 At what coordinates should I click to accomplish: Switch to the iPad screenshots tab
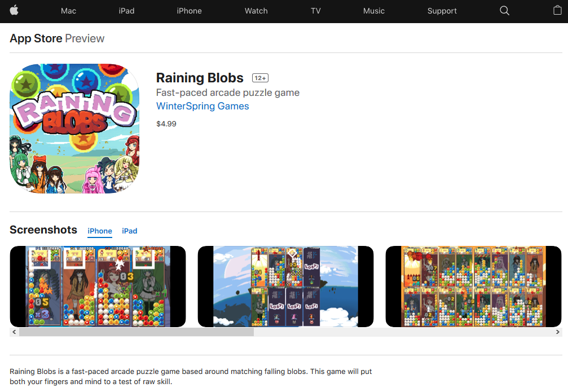click(129, 231)
